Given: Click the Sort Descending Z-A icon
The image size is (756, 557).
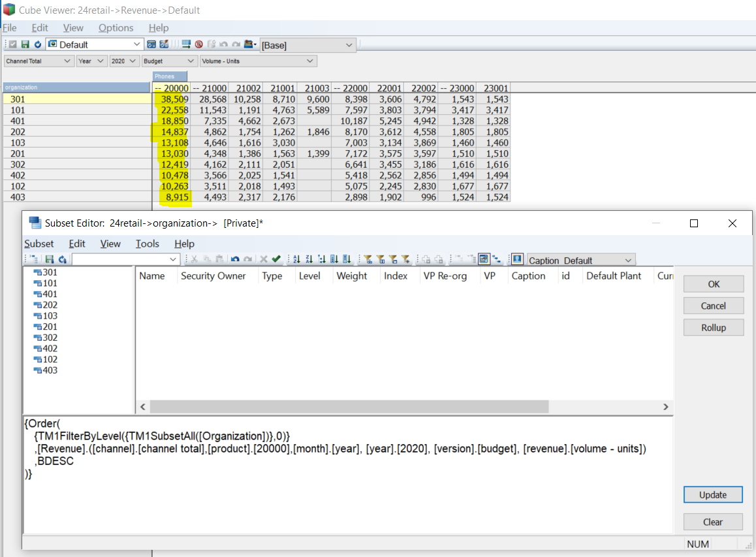Looking at the screenshot, I should [x=309, y=259].
